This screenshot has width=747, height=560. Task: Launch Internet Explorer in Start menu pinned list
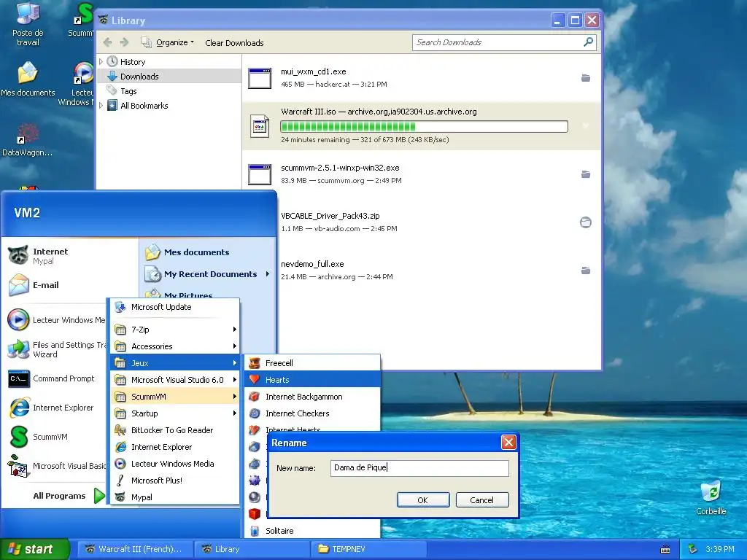click(52, 408)
